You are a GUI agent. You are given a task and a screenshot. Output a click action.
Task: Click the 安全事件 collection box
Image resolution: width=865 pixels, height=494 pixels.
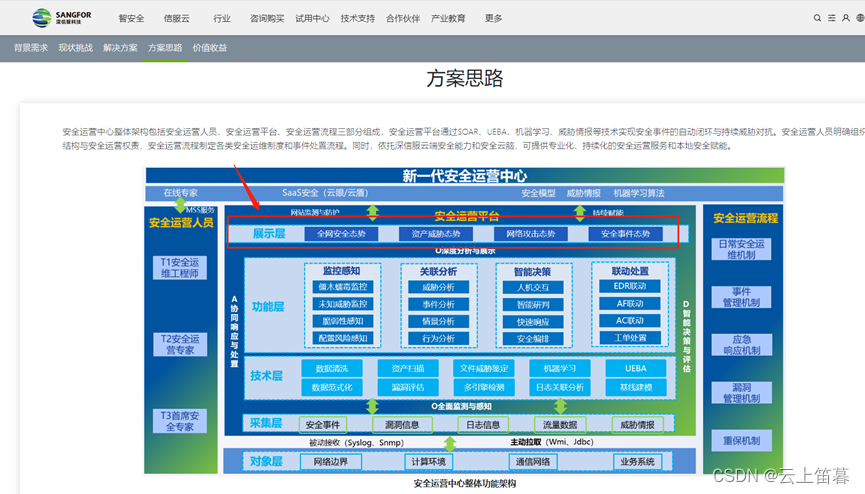tap(323, 424)
